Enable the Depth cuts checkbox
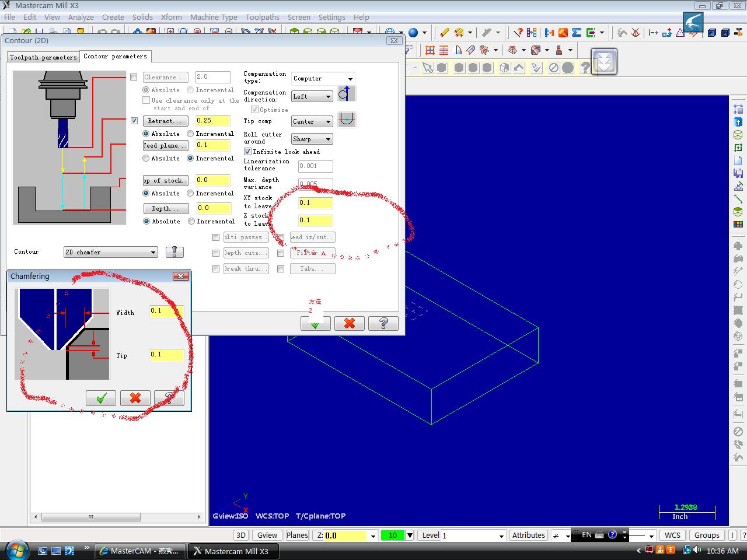The width and height of the screenshot is (747, 560). [216, 253]
